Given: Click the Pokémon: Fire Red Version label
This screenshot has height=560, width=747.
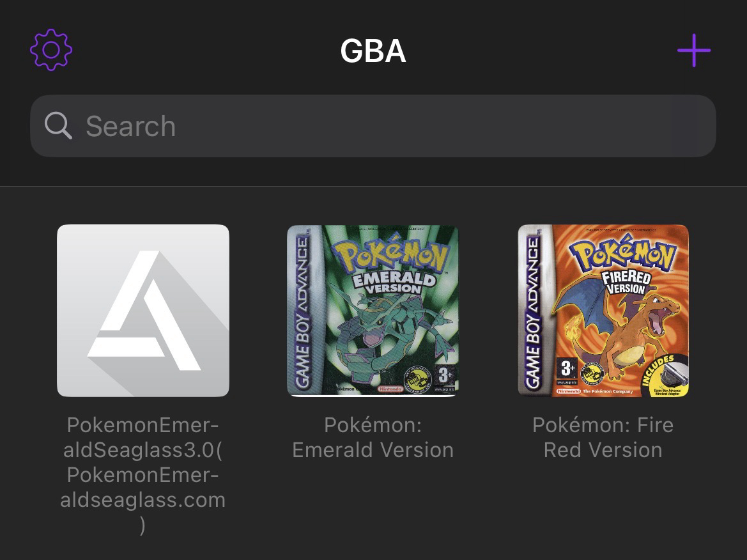Looking at the screenshot, I should [x=603, y=437].
